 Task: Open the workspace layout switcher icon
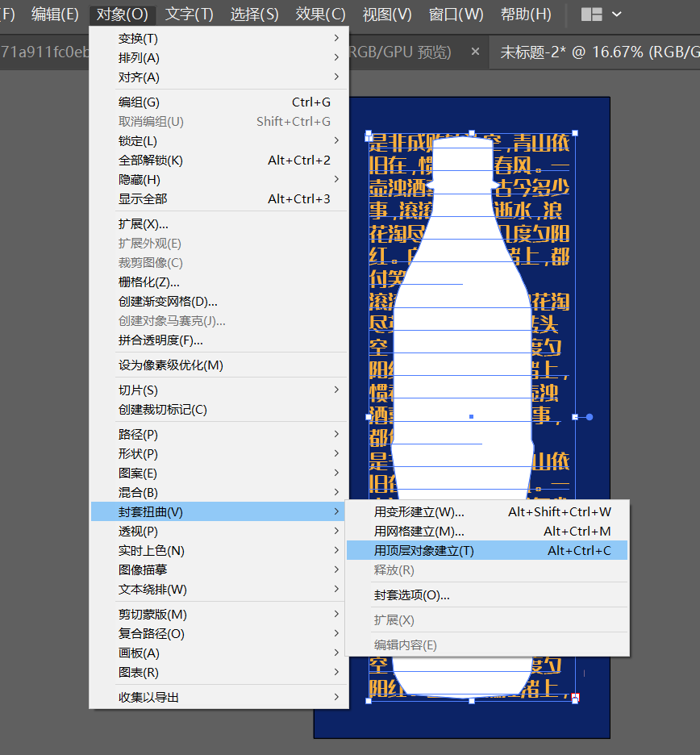click(x=592, y=15)
